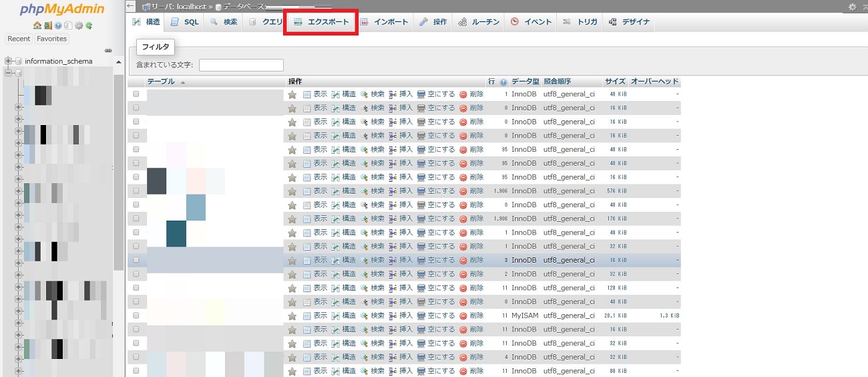This screenshot has width=868, height=377.
Task: Click the sidebar link chain icon
Action: point(108,51)
